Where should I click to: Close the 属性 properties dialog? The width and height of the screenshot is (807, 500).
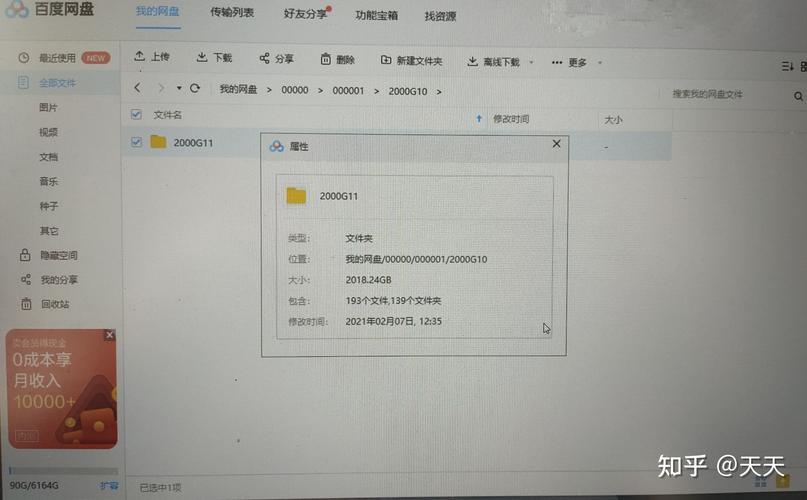[556, 144]
